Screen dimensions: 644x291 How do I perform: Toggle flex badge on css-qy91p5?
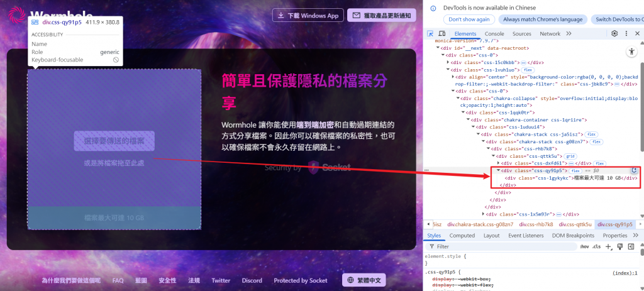[575, 170]
